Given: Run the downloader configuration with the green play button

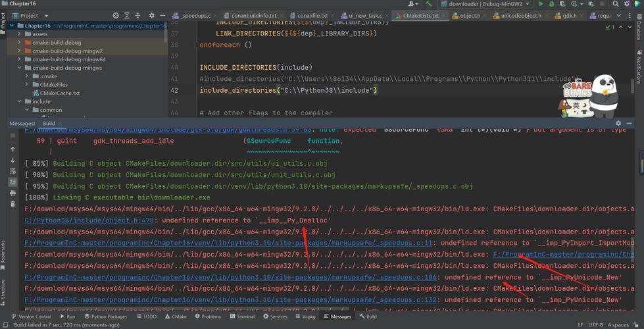Looking at the screenshot, I should pyautogui.click(x=541, y=4).
